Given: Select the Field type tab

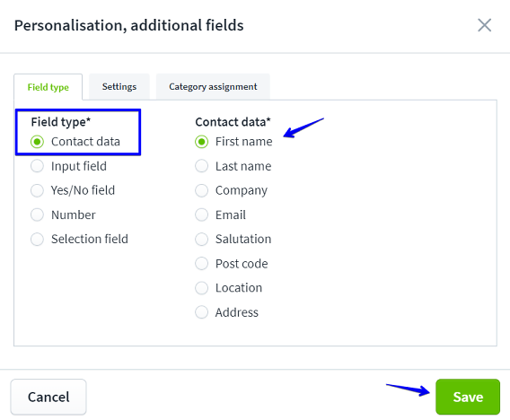Looking at the screenshot, I should coord(48,87).
